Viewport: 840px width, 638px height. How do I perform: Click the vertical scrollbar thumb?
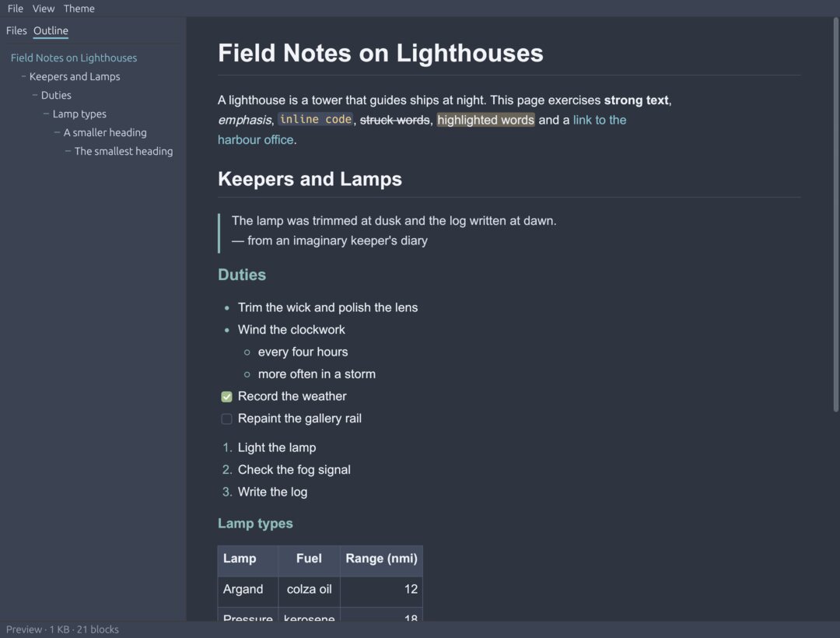[x=835, y=214]
